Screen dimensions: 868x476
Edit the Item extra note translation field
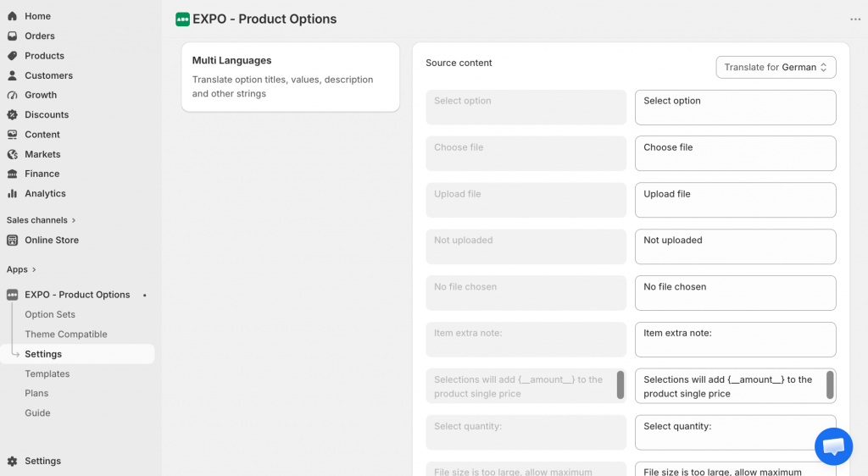pos(735,340)
